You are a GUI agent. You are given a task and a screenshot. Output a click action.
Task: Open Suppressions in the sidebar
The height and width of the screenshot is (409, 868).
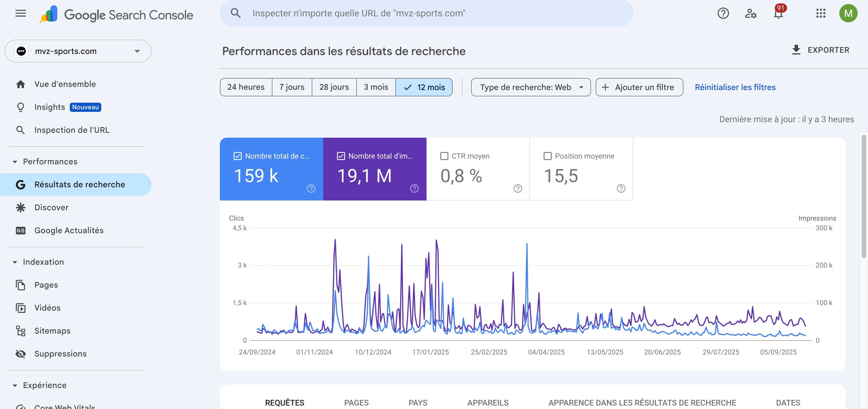60,353
